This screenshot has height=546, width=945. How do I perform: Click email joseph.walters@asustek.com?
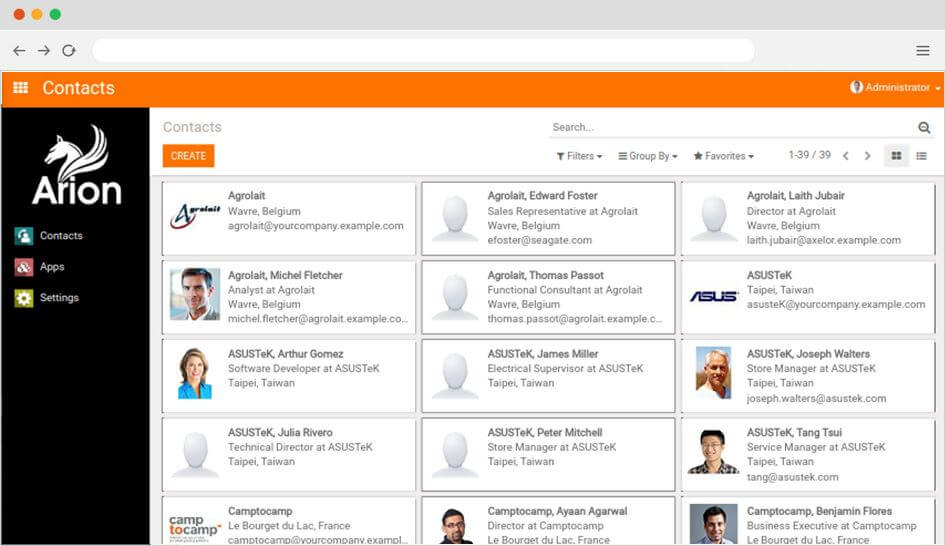(x=816, y=398)
